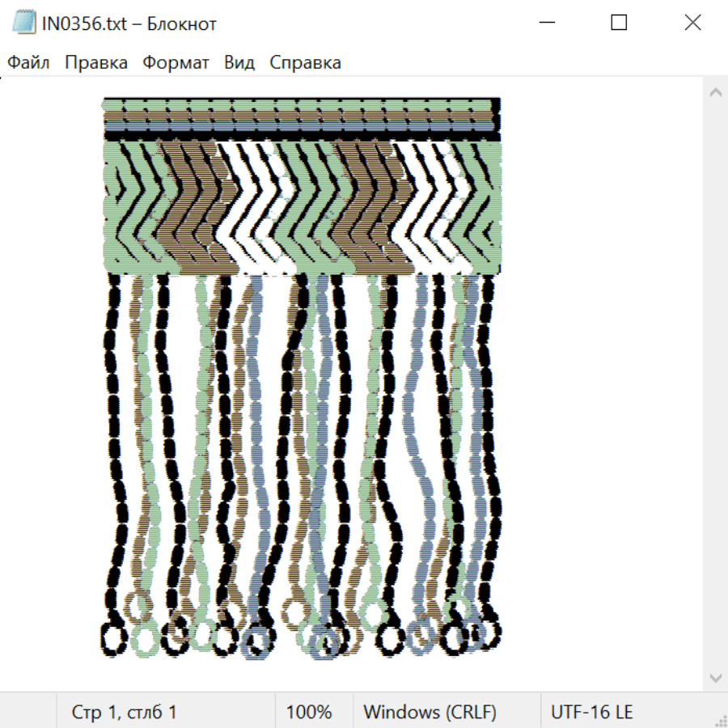The width and height of the screenshot is (728, 728).
Task: Open the Вид menu
Action: (x=239, y=62)
